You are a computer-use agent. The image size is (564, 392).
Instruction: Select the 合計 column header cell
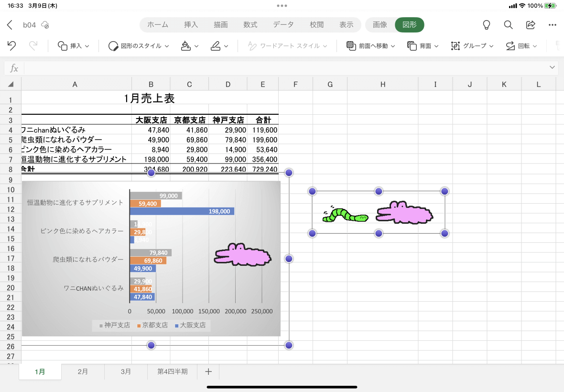[262, 120]
